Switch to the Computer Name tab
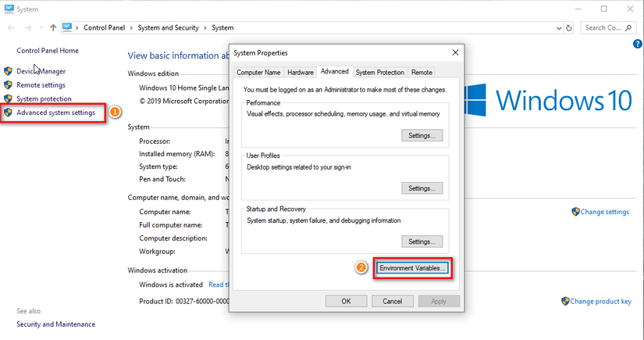The image size is (644, 340). coord(258,73)
